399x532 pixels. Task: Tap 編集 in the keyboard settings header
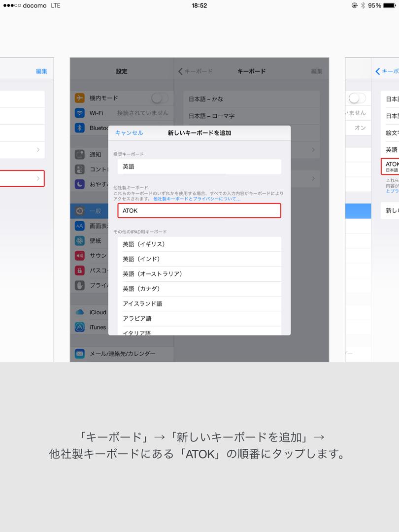click(317, 71)
